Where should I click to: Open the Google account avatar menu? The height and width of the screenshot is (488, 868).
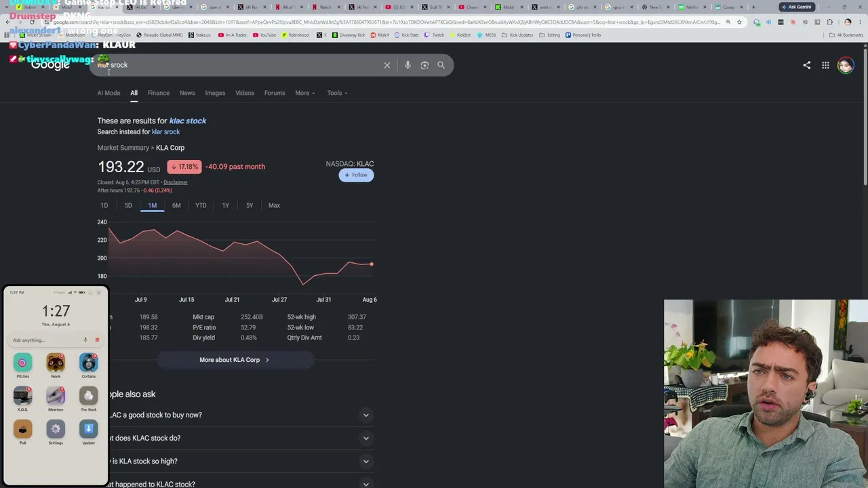[x=845, y=65]
